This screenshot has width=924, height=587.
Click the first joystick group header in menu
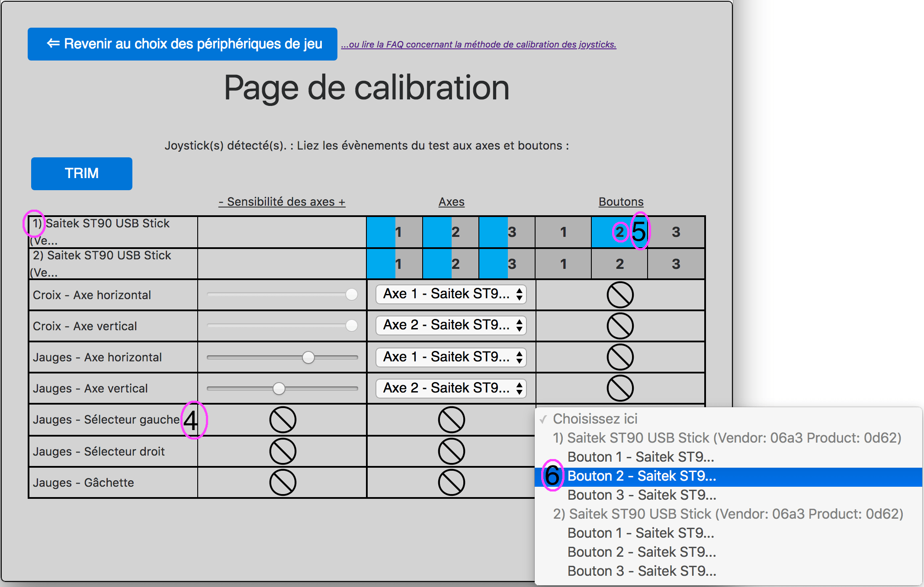tap(728, 438)
